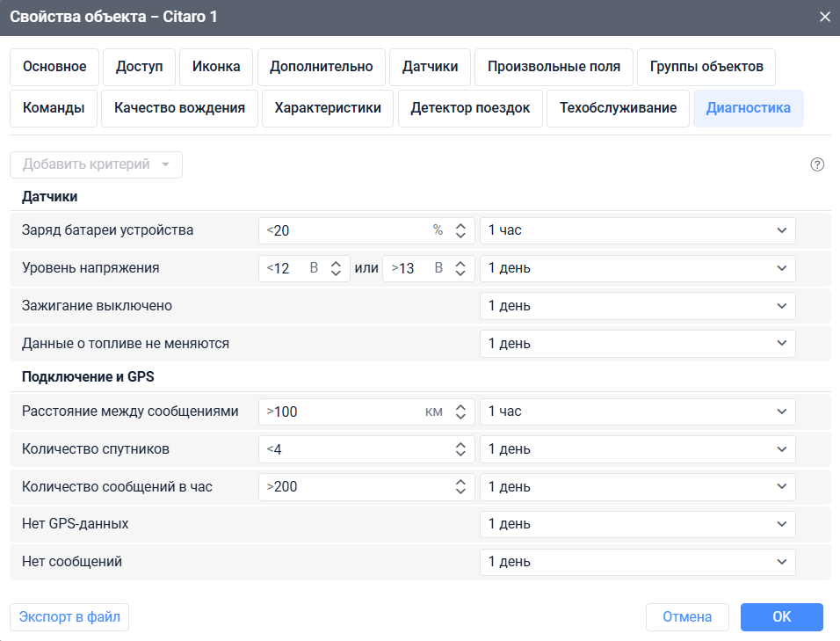
Task: Confirm changes with the ОК button
Action: tap(781, 616)
